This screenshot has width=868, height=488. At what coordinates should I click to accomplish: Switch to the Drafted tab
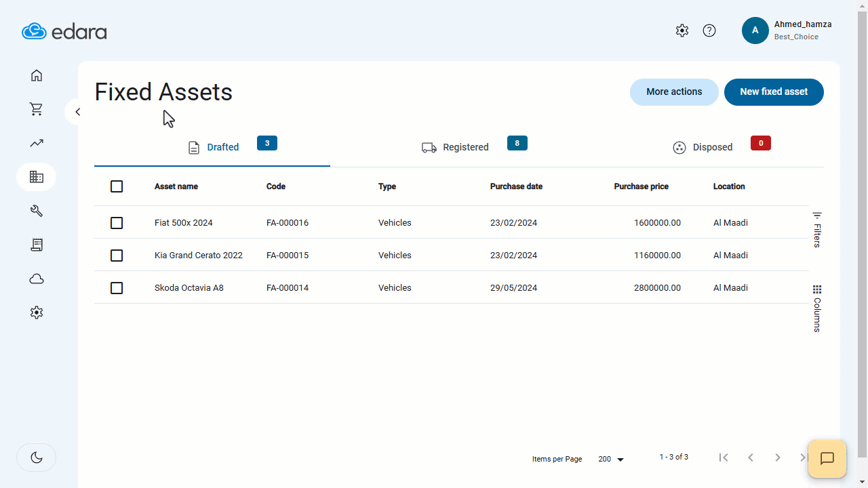pos(212,147)
